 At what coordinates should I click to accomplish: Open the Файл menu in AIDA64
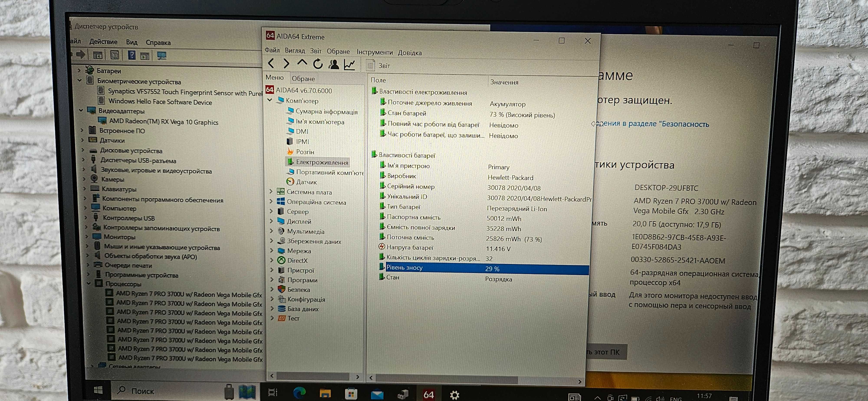[x=272, y=50]
